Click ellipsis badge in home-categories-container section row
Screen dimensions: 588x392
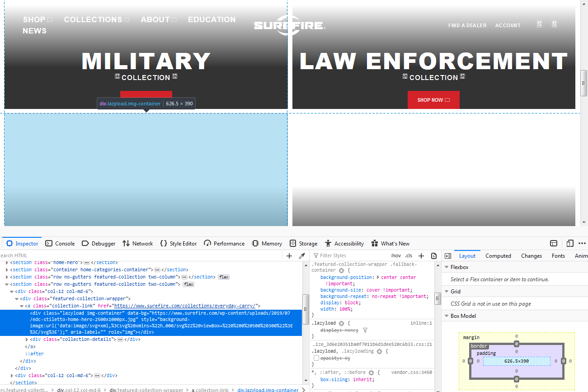[x=157, y=270]
